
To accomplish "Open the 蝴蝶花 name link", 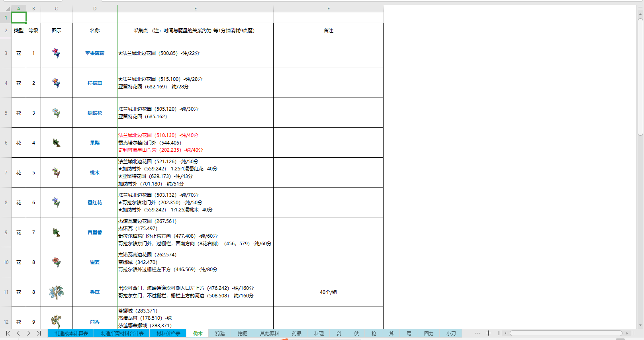I will 95,113.
